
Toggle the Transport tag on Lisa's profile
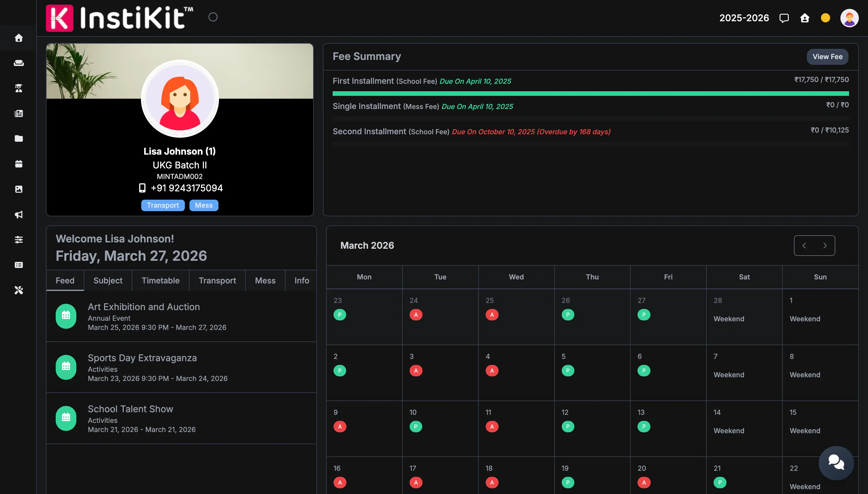click(x=162, y=205)
